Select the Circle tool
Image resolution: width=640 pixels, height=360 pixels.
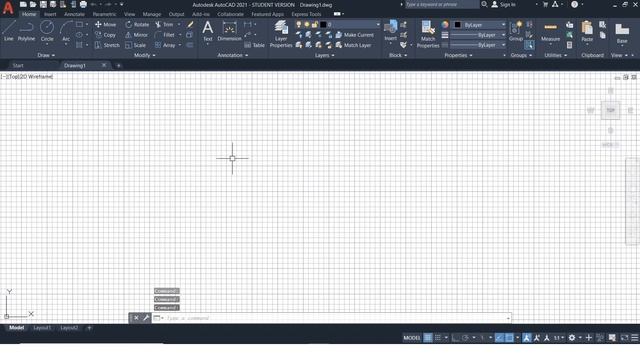(x=47, y=31)
